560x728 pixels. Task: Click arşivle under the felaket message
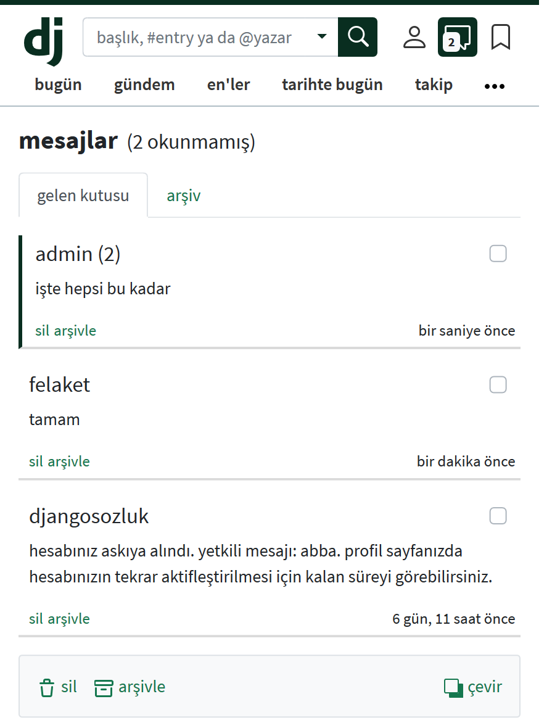[x=68, y=461]
